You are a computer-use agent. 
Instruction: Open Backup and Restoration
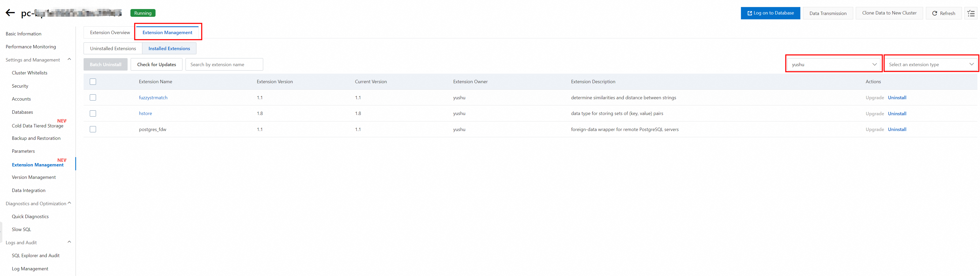tap(36, 138)
